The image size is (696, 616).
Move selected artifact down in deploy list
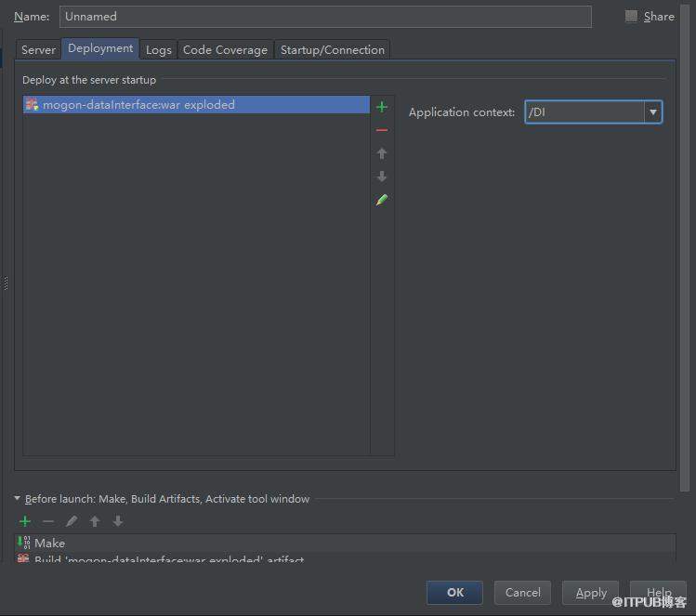tap(381, 177)
